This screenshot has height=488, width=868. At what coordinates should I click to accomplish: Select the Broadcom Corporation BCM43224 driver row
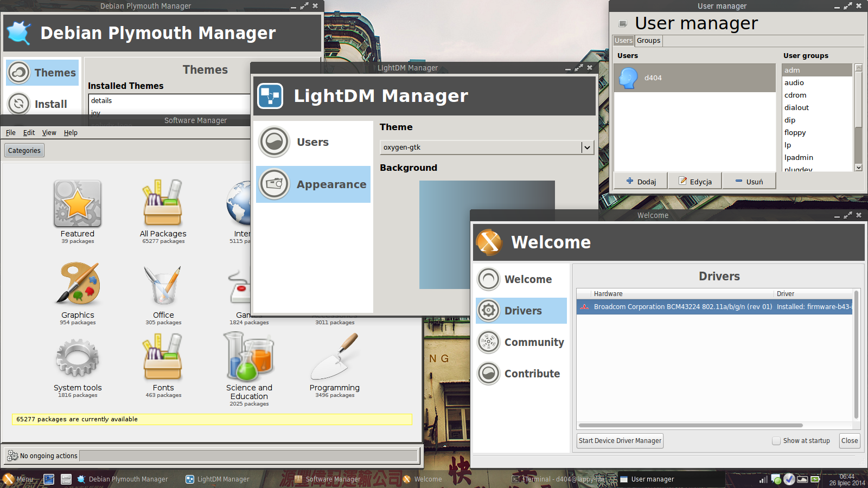coord(714,307)
